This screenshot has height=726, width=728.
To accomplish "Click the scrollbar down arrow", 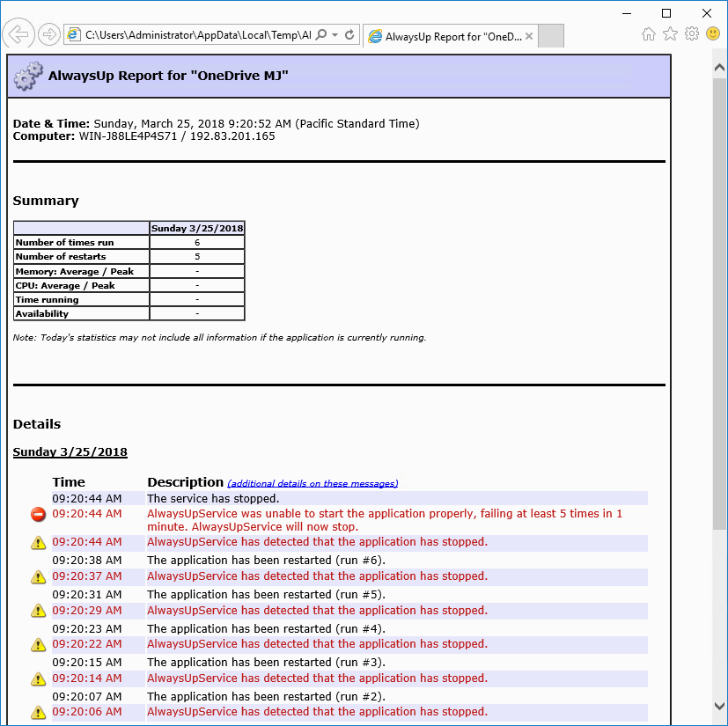I will [x=719, y=706].
